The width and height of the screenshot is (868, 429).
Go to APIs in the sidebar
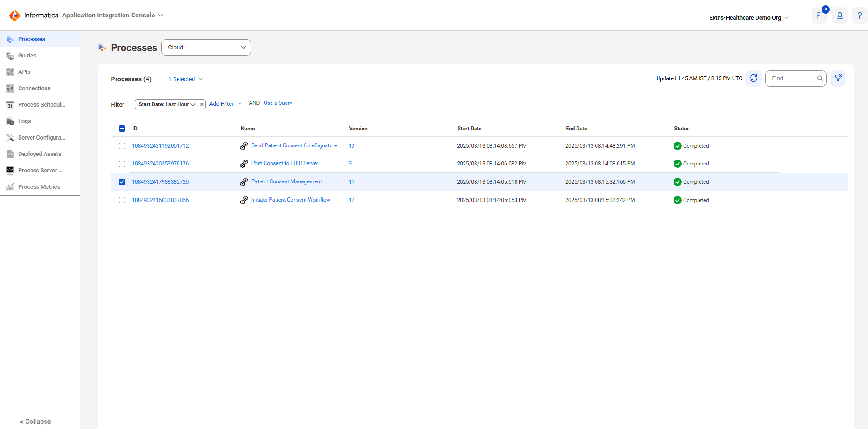24,72
